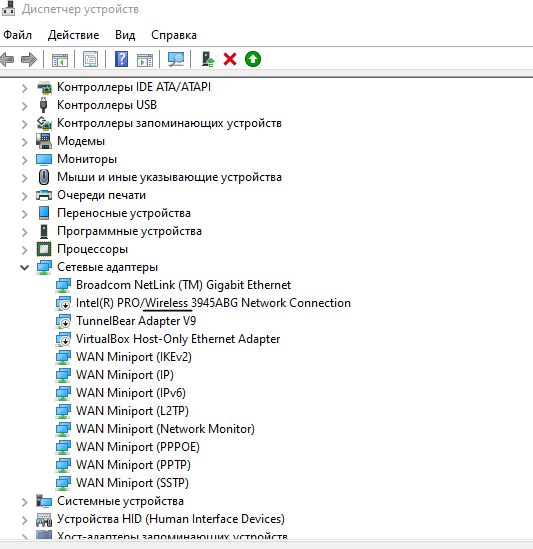
Task: Click VirtualBox Host-Only adapter icon
Action: pyautogui.click(x=63, y=339)
